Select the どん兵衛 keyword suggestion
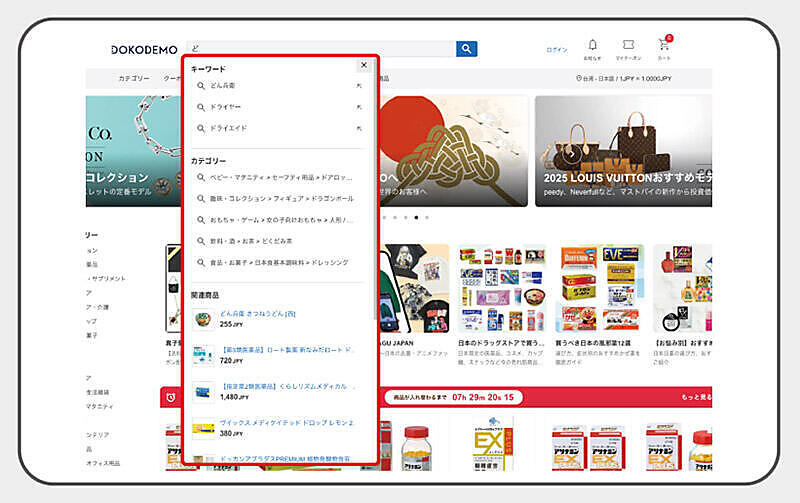Viewport: 800px width, 503px height. click(222, 86)
